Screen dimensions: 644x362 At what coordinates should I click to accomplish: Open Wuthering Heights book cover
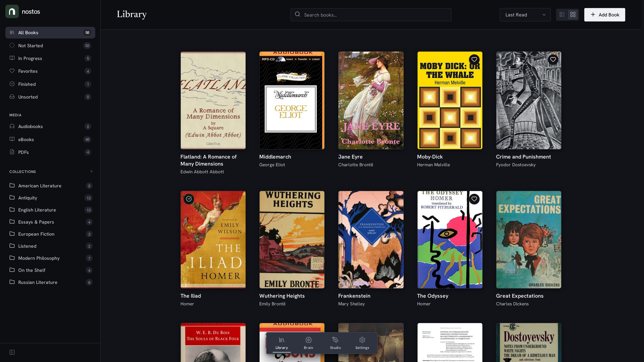pyautogui.click(x=292, y=240)
